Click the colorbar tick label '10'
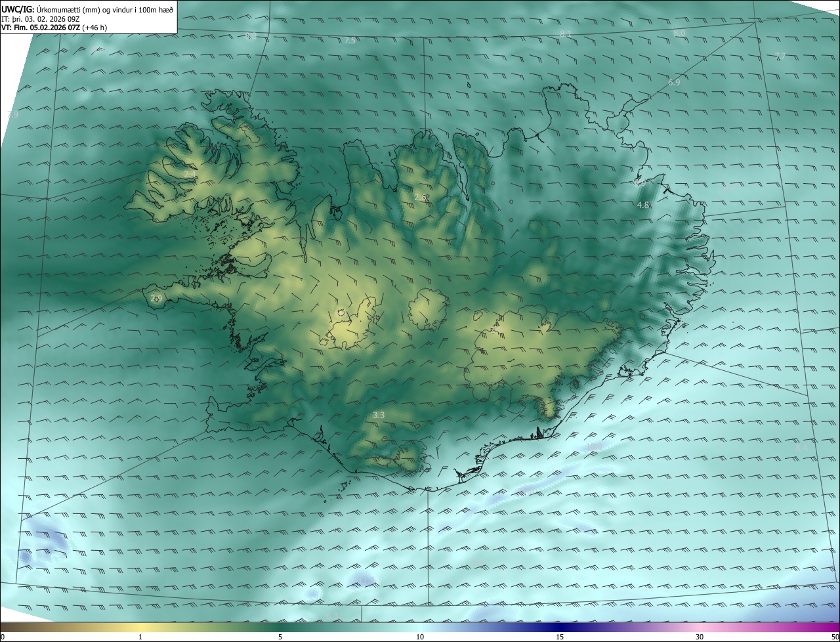Image resolution: width=840 pixels, height=642 pixels. 420,637
